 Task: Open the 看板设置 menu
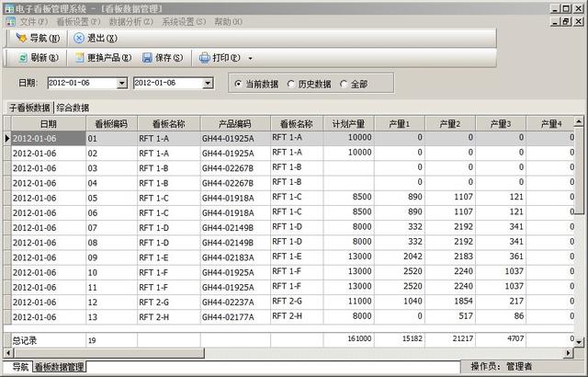click(x=78, y=21)
